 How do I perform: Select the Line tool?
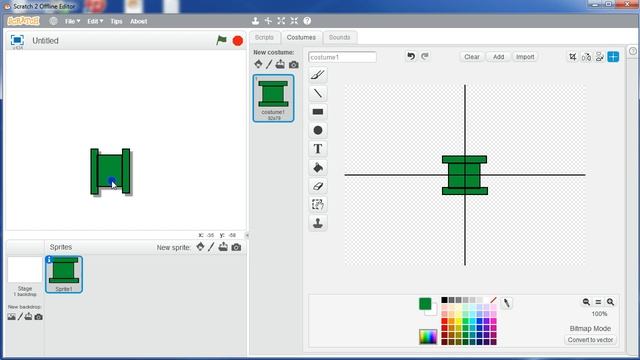tap(318, 93)
